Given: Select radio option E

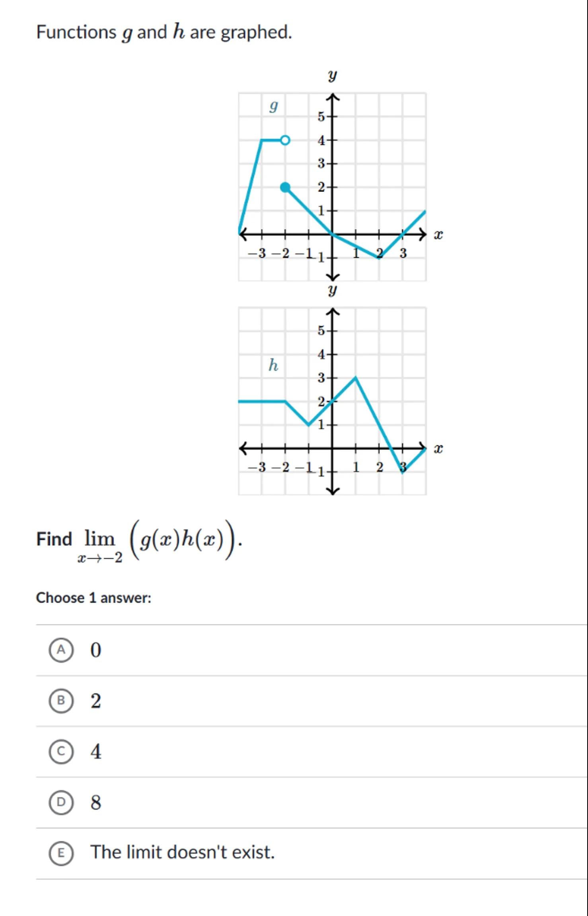Looking at the screenshot, I should [x=61, y=853].
